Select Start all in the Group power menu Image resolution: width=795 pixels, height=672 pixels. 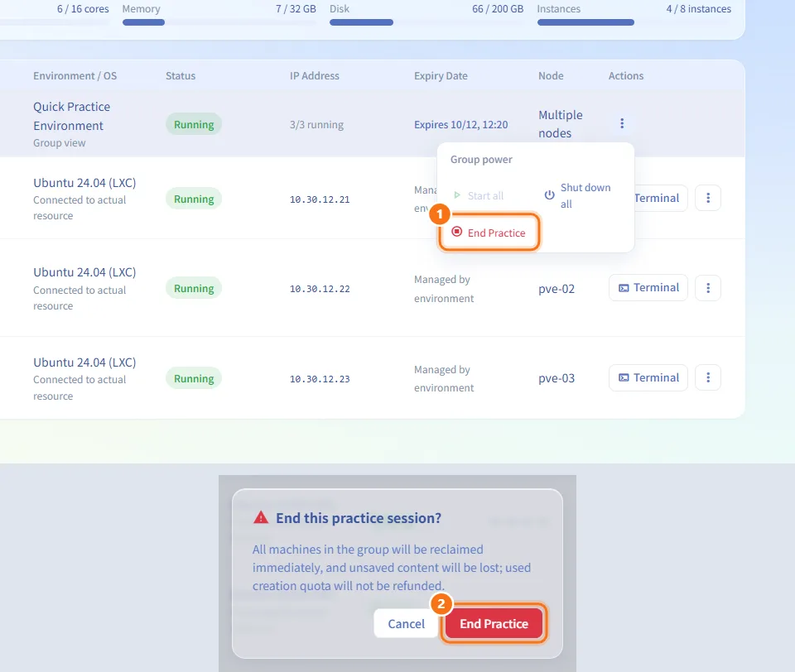(479, 195)
